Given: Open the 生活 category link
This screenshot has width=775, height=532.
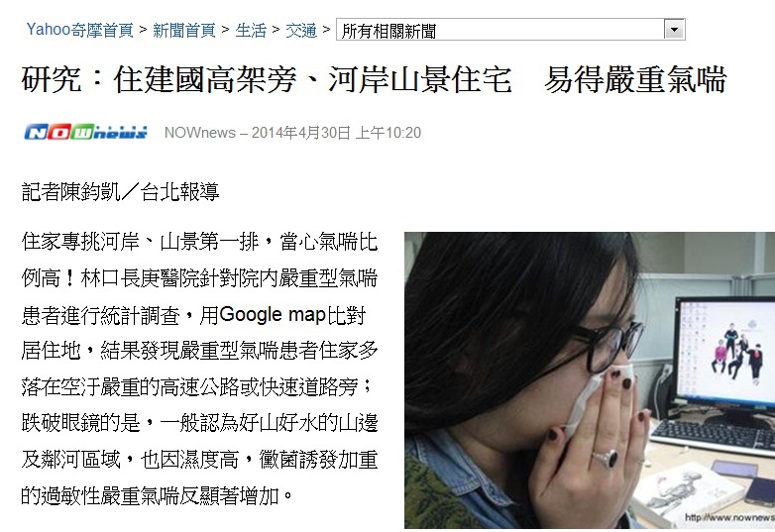Looking at the screenshot, I should click(x=251, y=30).
